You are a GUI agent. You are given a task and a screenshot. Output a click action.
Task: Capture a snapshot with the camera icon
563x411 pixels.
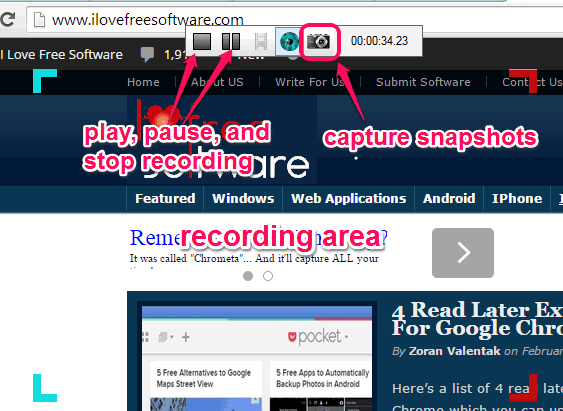click(x=318, y=42)
